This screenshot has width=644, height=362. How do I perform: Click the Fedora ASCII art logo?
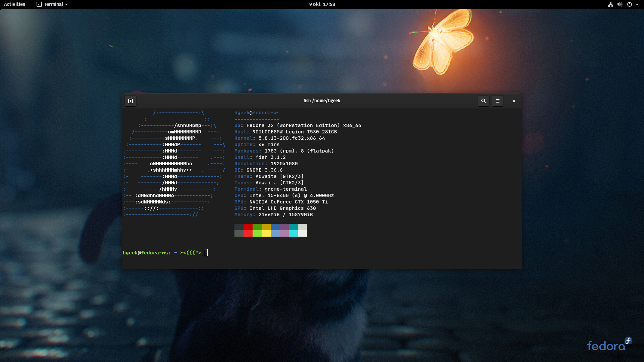pos(174,164)
